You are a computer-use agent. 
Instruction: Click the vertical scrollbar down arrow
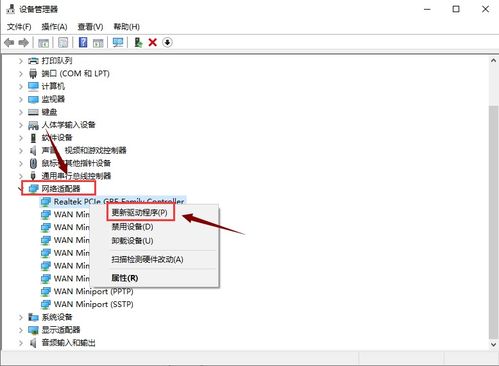(x=493, y=345)
